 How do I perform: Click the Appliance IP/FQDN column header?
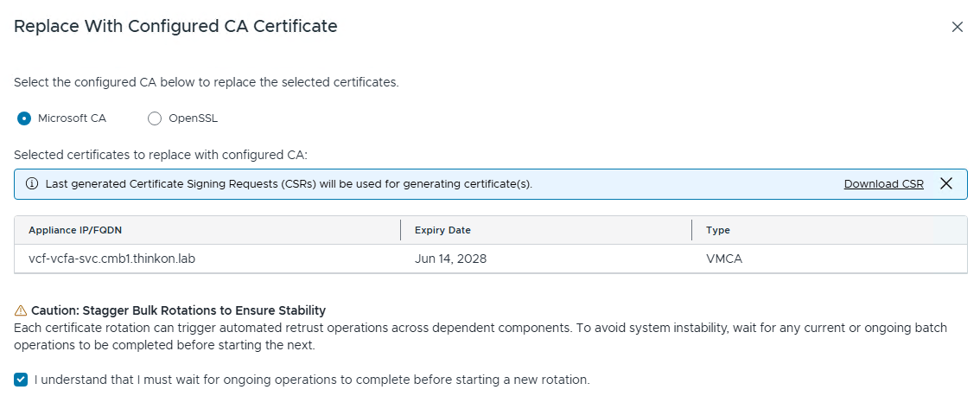75,230
